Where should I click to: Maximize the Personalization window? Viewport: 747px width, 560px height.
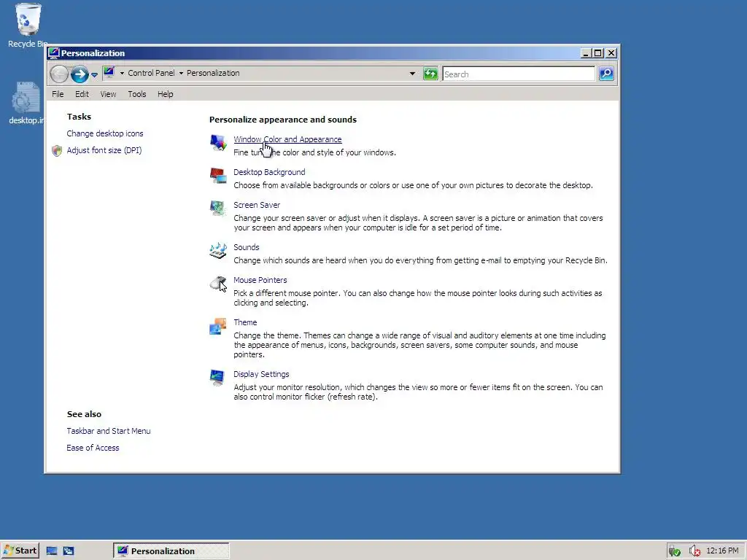(x=598, y=53)
